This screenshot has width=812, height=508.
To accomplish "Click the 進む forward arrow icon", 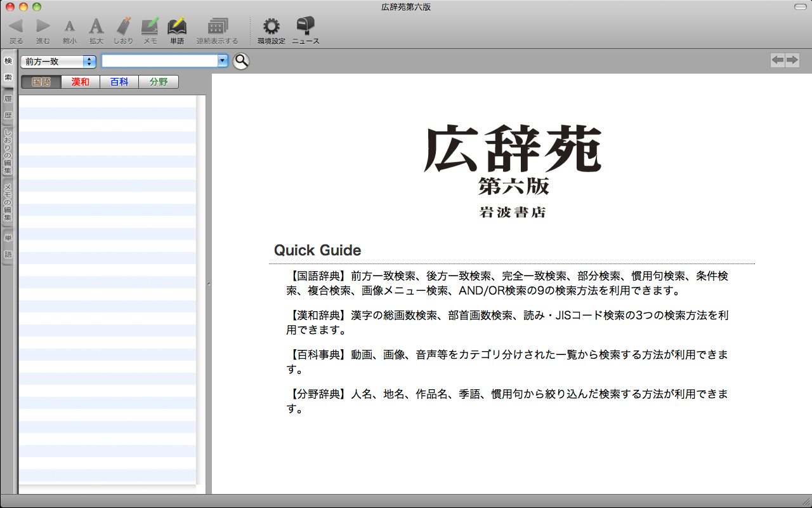I will coord(43,27).
